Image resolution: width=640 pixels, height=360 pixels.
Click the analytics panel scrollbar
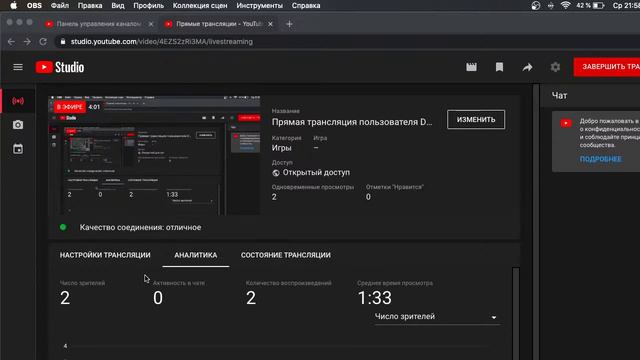click(516, 313)
